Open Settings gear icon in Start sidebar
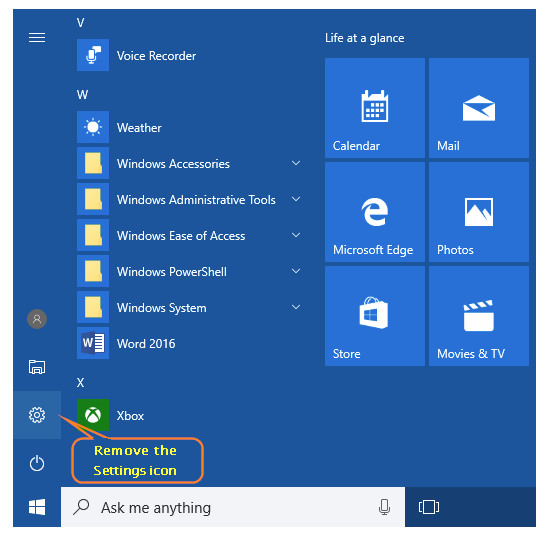This screenshot has width=536, height=542. (37, 415)
